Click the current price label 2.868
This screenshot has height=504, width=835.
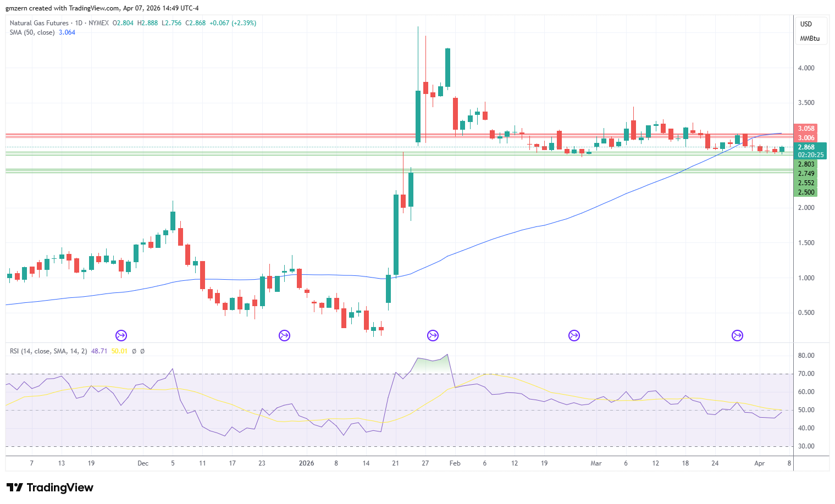pyautogui.click(x=806, y=147)
